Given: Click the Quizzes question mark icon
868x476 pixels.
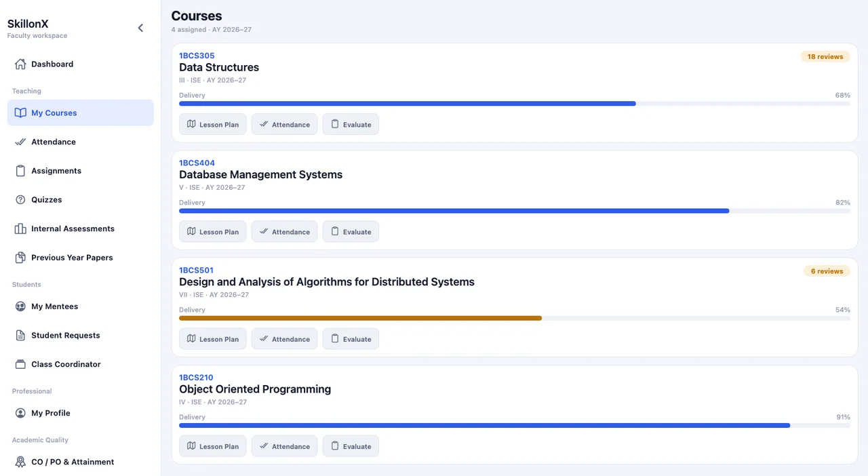Looking at the screenshot, I should pyautogui.click(x=20, y=199).
